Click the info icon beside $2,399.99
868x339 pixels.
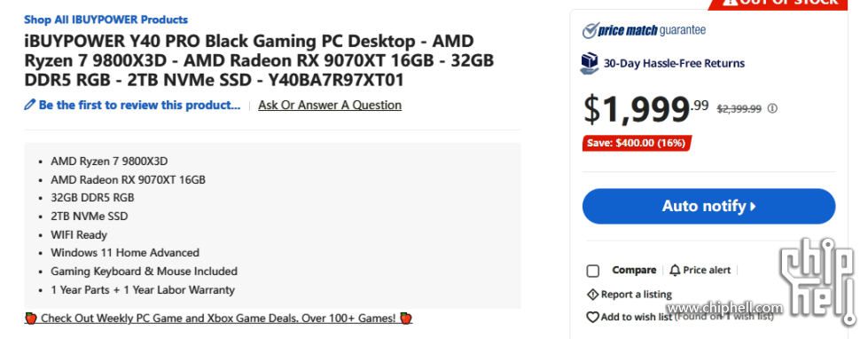[772, 108]
